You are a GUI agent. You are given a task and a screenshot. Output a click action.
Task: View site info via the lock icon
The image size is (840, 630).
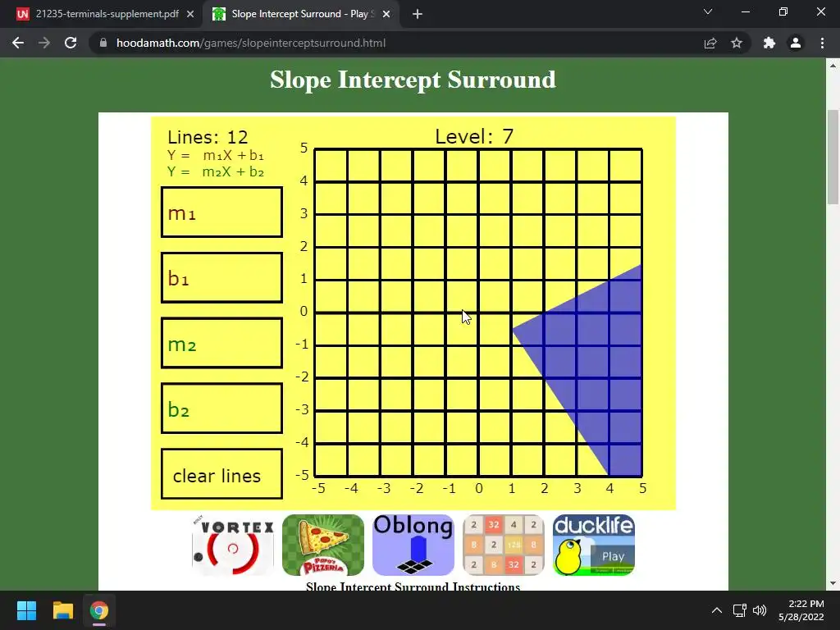point(103,43)
